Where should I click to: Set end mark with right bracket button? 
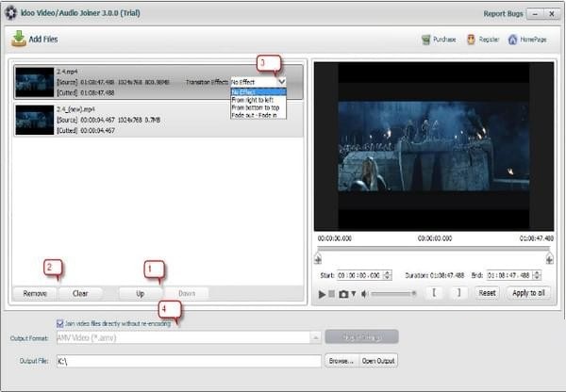point(458,293)
